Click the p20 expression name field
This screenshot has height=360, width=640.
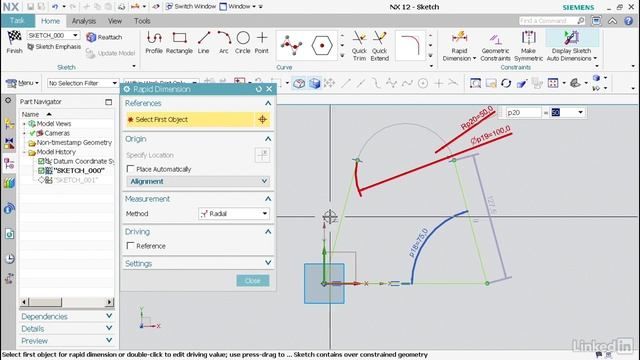point(524,112)
